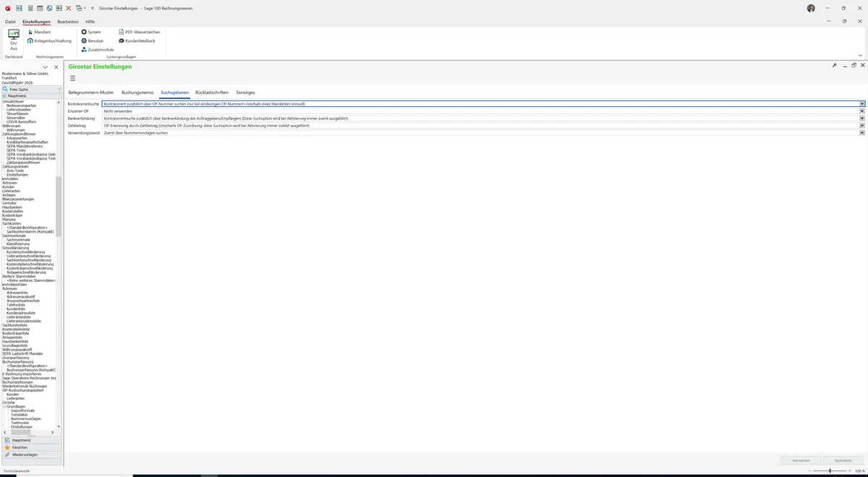
Task: Open the Favoriten section
Action: [30, 447]
